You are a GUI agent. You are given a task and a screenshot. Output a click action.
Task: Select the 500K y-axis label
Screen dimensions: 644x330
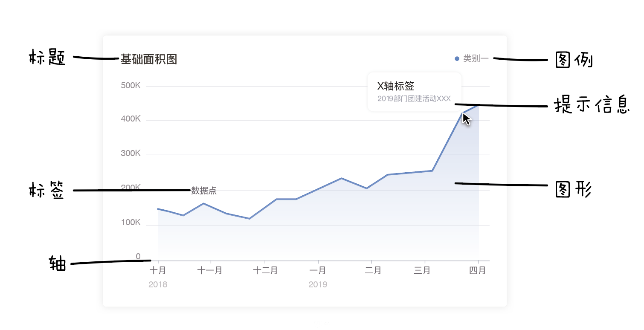click(x=131, y=86)
